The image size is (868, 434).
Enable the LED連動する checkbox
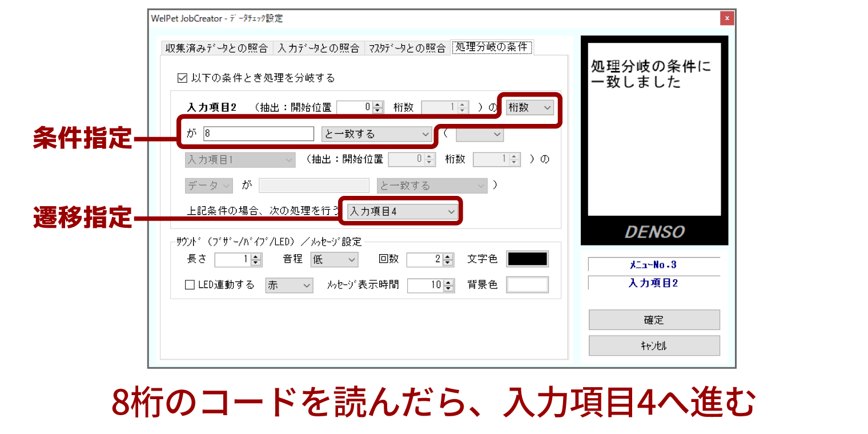190,285
